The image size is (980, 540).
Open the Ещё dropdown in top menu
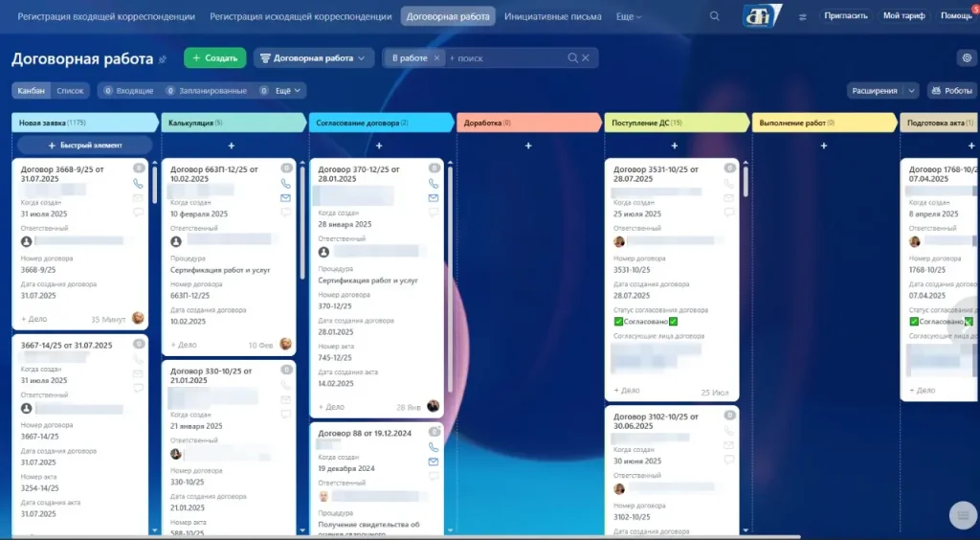pos(628,16)
